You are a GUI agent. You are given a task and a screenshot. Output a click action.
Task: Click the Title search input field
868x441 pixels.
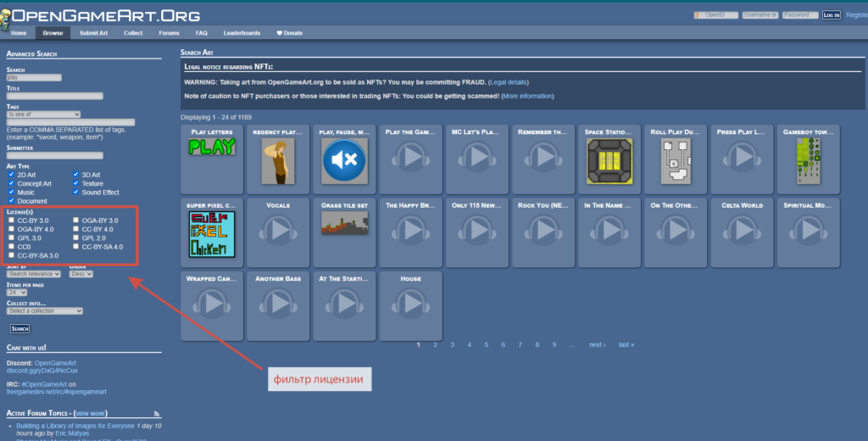click(55, 96)
